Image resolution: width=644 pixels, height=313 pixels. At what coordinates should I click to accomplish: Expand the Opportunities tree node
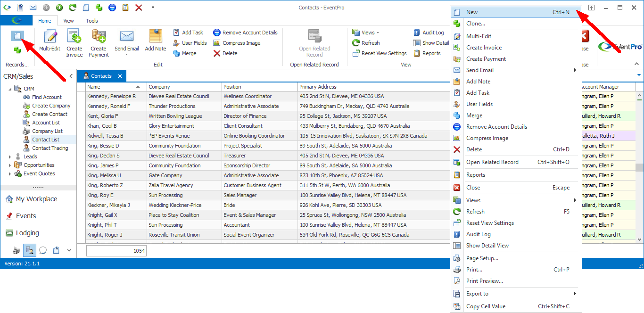[10, 165]
